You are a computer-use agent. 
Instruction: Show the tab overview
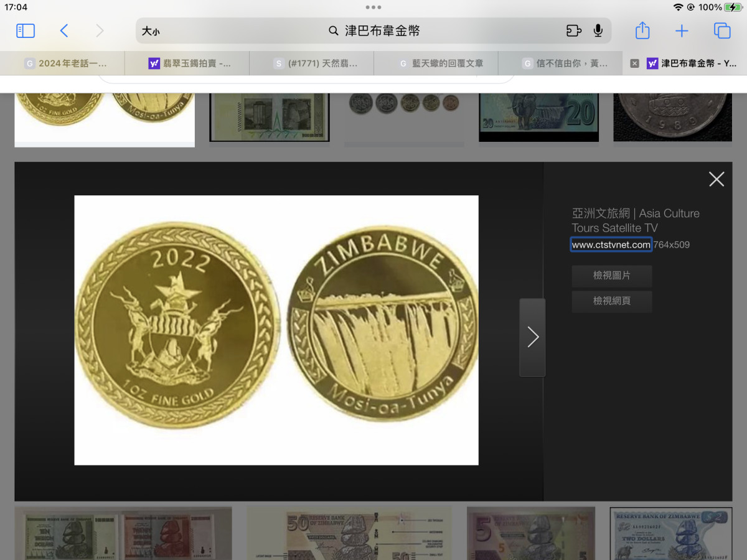tap(722, 30)
